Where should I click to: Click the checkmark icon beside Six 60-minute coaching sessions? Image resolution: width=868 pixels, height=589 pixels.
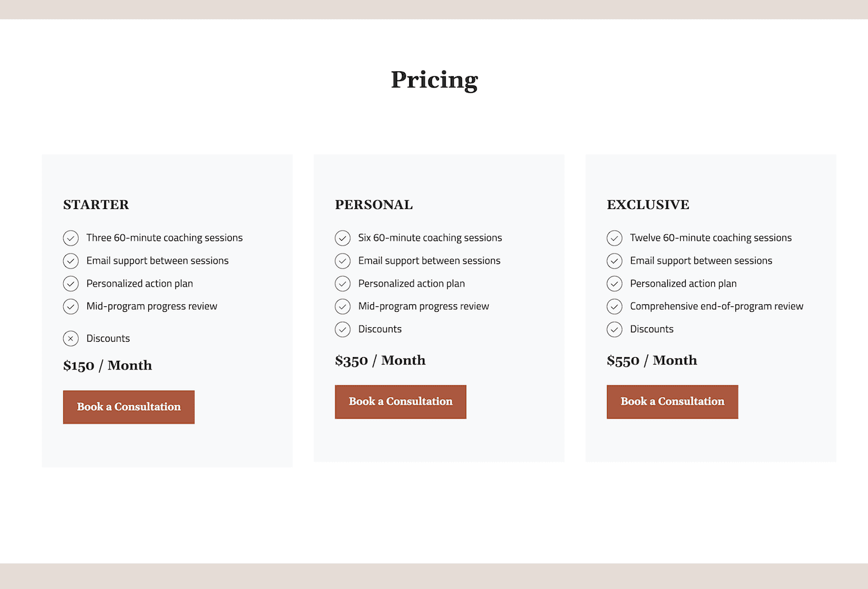tap(343, 238)
